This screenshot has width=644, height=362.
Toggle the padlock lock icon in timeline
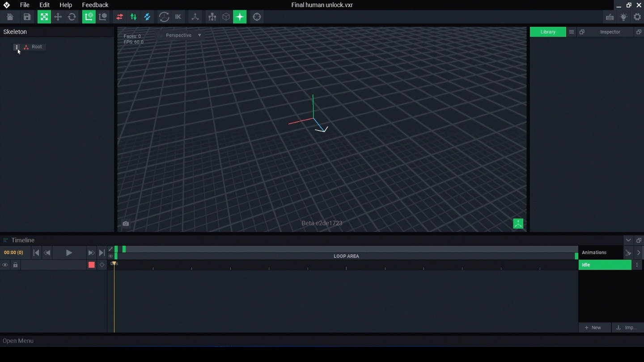15,265
